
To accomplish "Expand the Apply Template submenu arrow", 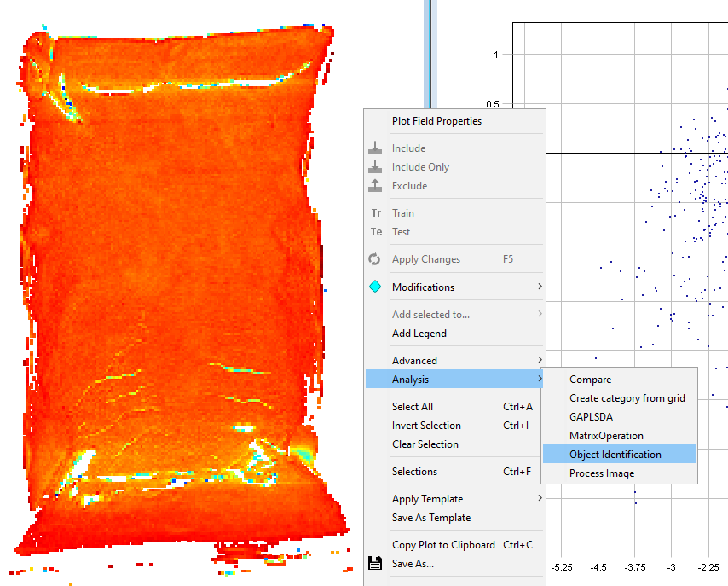I will click(x=539, y=499).
